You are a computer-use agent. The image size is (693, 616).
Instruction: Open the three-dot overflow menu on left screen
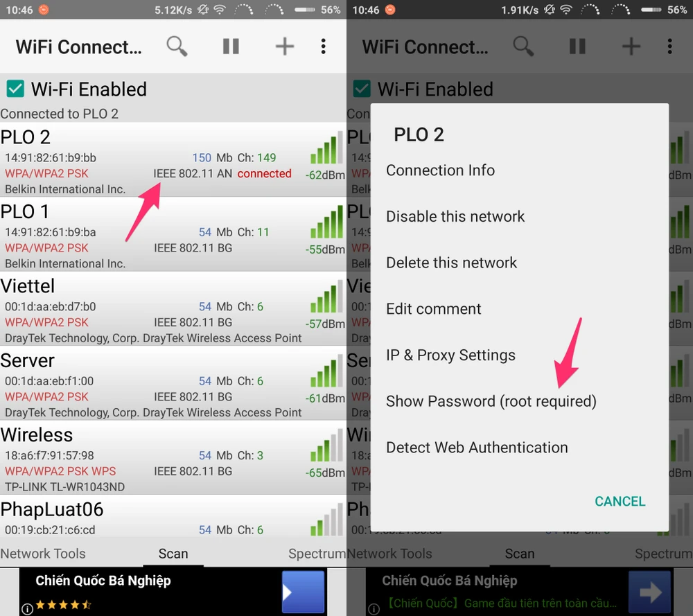point(324,46)
